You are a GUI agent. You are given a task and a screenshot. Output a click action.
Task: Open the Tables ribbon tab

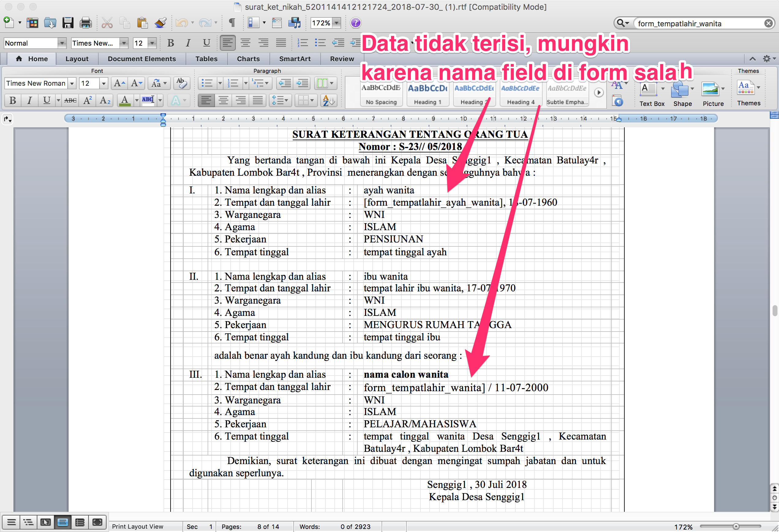pyautogui.click(x=206, y=59)
